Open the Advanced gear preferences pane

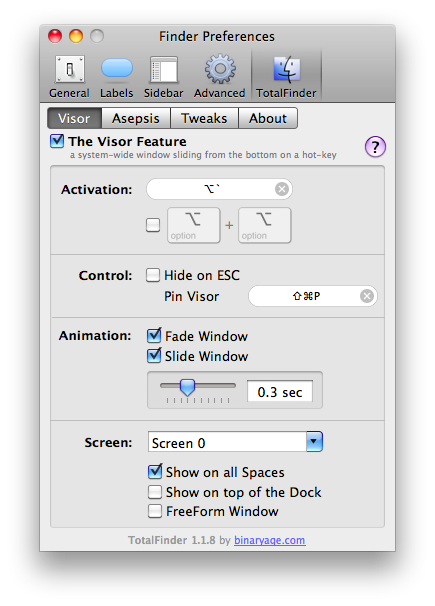point(220,77)
